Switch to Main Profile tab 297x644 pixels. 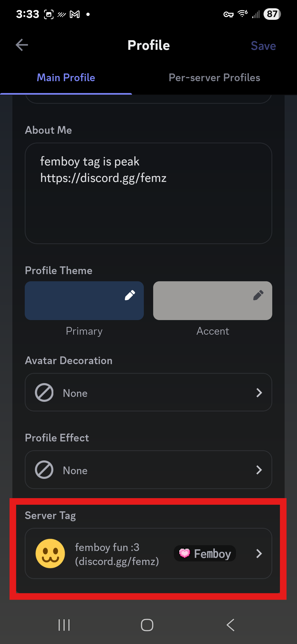click(66, 78)
